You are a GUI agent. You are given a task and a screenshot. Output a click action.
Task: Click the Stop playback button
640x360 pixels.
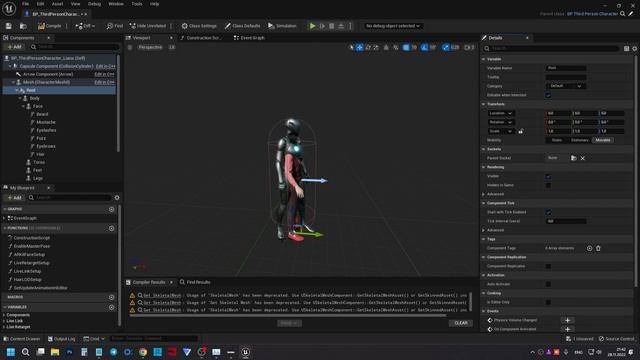pyautogui.click(x=331, y=26)
